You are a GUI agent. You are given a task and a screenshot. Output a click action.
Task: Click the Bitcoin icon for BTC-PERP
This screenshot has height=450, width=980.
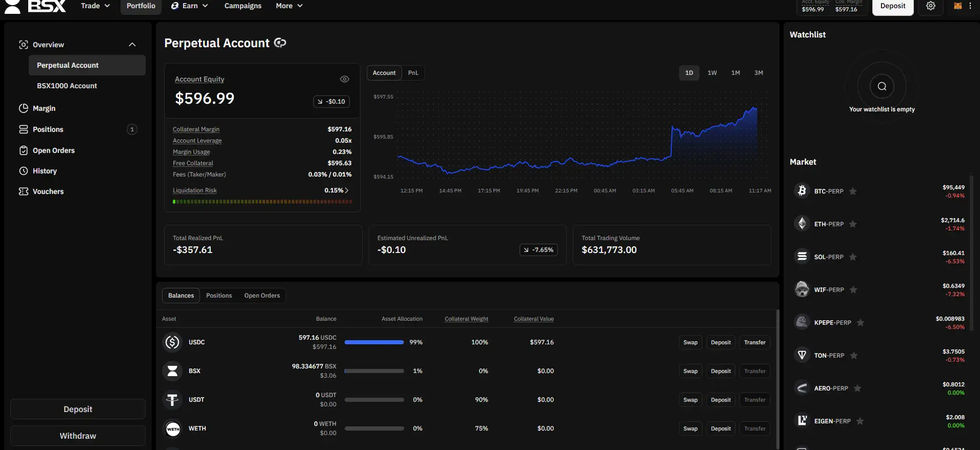[x=802, y=191]
